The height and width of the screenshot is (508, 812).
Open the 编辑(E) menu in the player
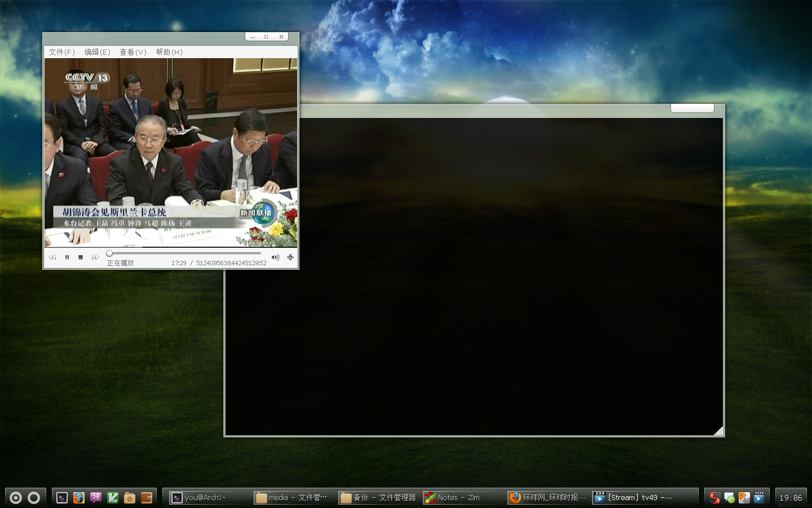97,52
